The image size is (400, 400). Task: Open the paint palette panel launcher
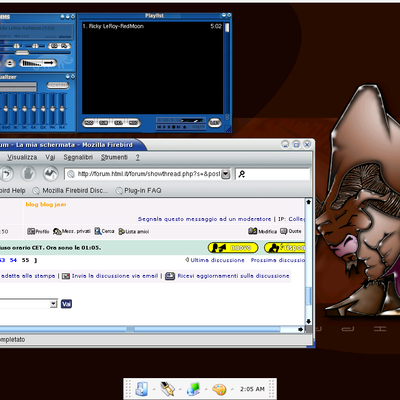[219, 389]
